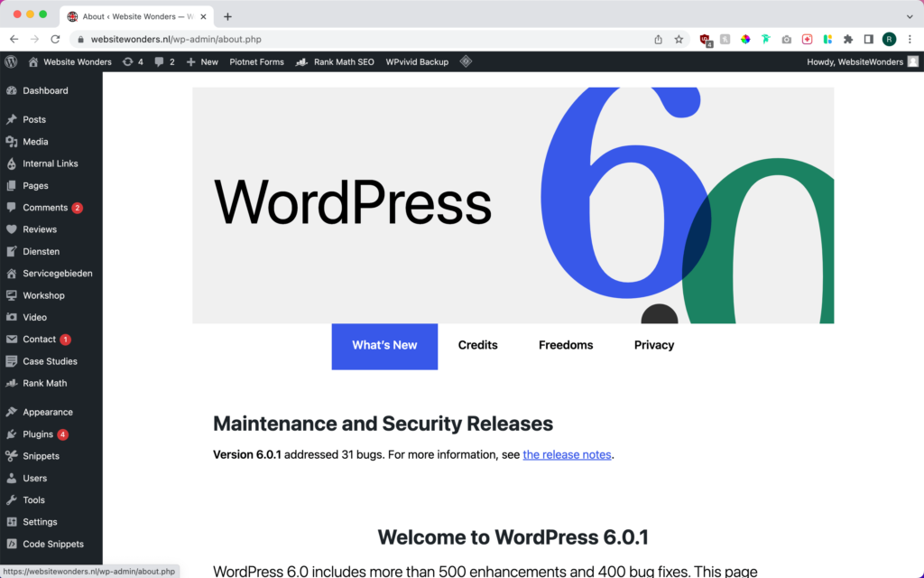Follow the release notes link
The height and width of the screenshot is (578, 924).
567,454
